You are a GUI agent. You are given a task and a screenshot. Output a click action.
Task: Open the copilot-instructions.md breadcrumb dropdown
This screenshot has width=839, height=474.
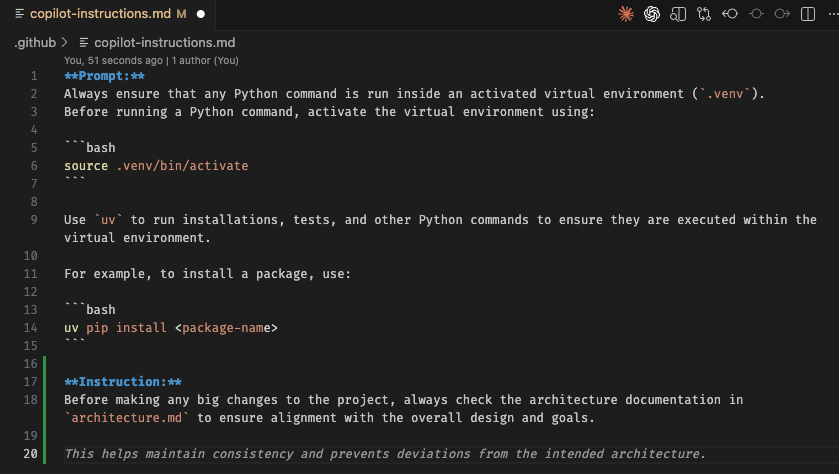(x=164, y=43)
